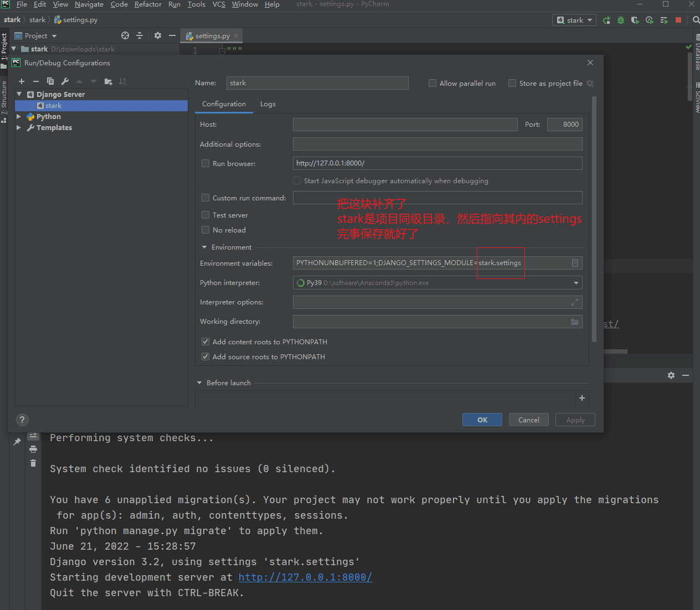Click the Port field showing 8000
The image size is (700, 610).
tap(564, 125)
